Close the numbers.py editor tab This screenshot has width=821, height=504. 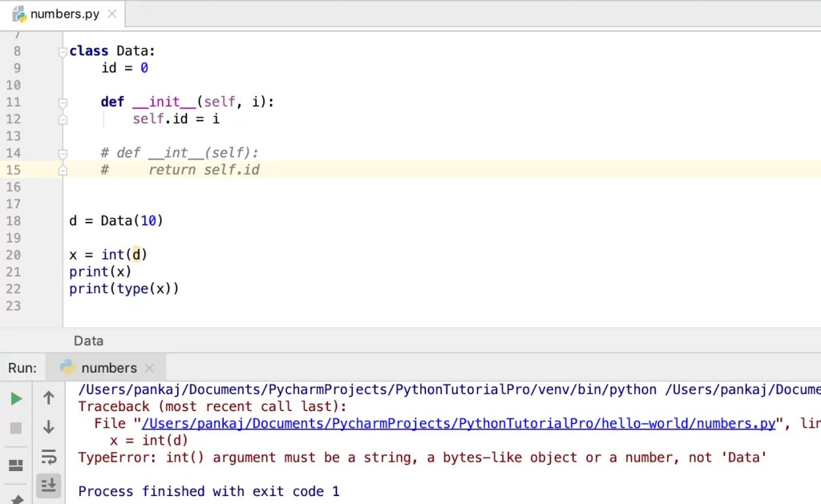[112, 14]
